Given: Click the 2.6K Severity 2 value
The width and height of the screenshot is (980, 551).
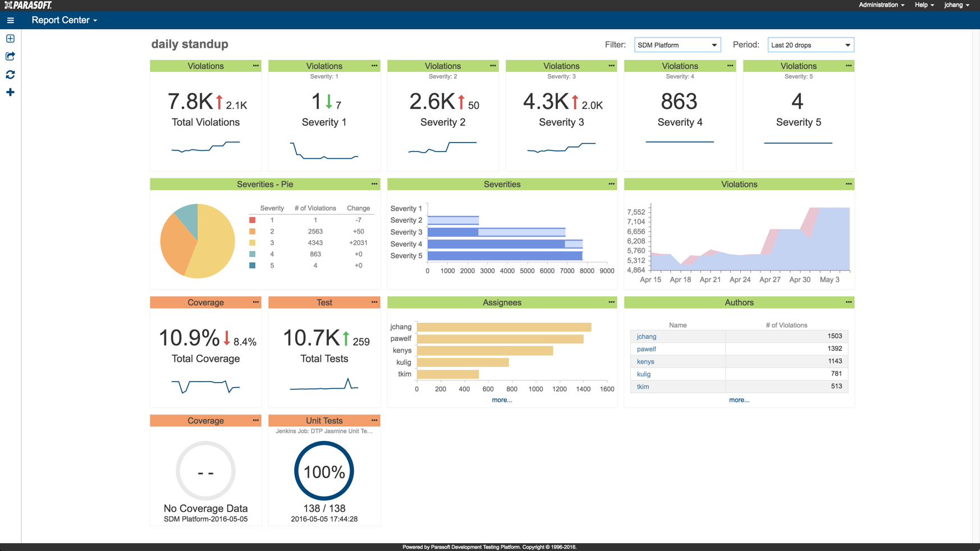Looking at the screenshot, I should 432,102.
